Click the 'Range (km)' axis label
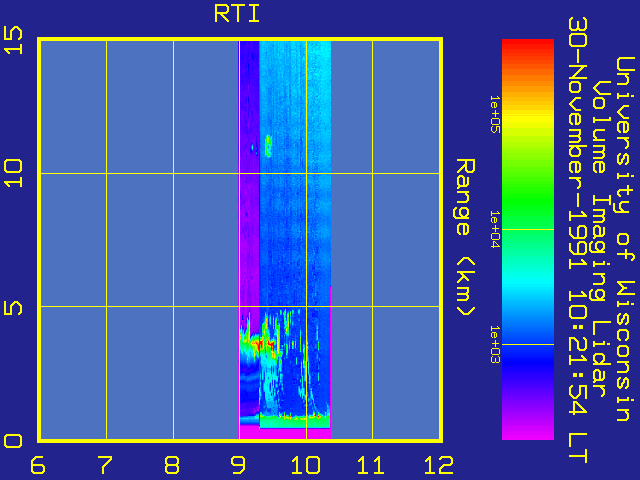This screenshot has width=640, height=480. [x=465, y=237]
